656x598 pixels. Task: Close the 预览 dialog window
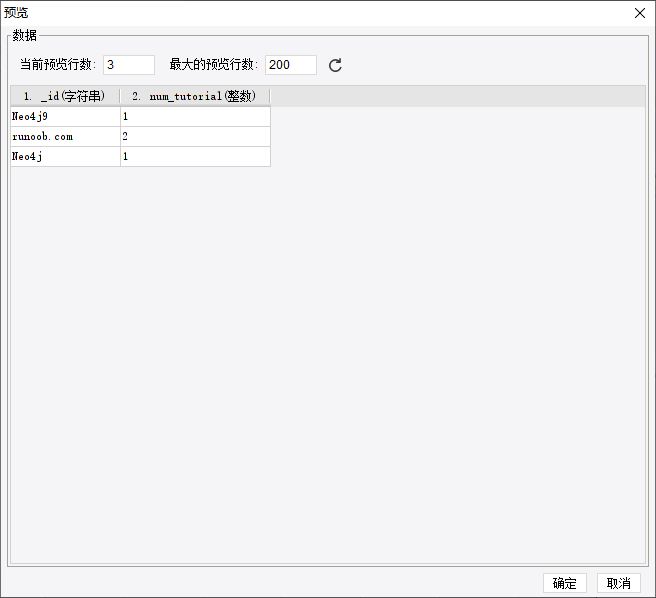pos(640,13)
